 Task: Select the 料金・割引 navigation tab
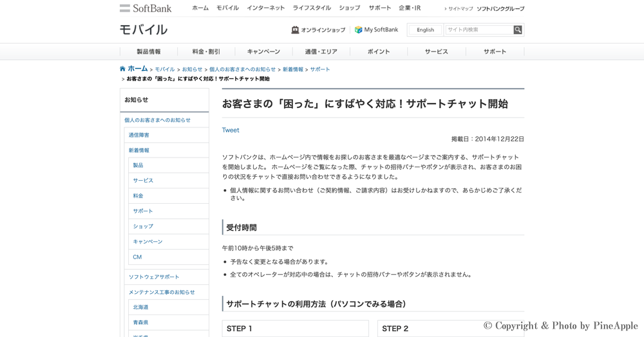click(x=206, y=51)
